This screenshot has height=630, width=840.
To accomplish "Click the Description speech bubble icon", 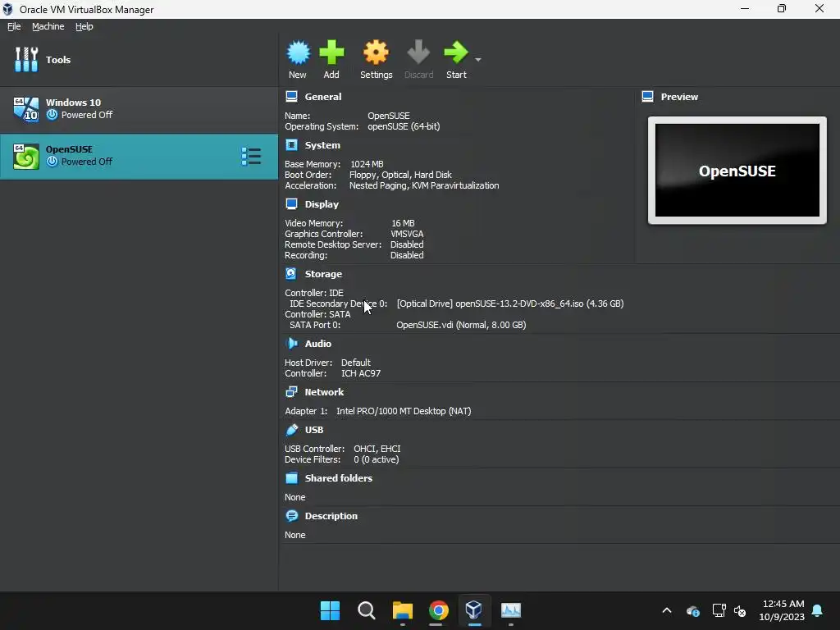I will (x=291, y=515).
